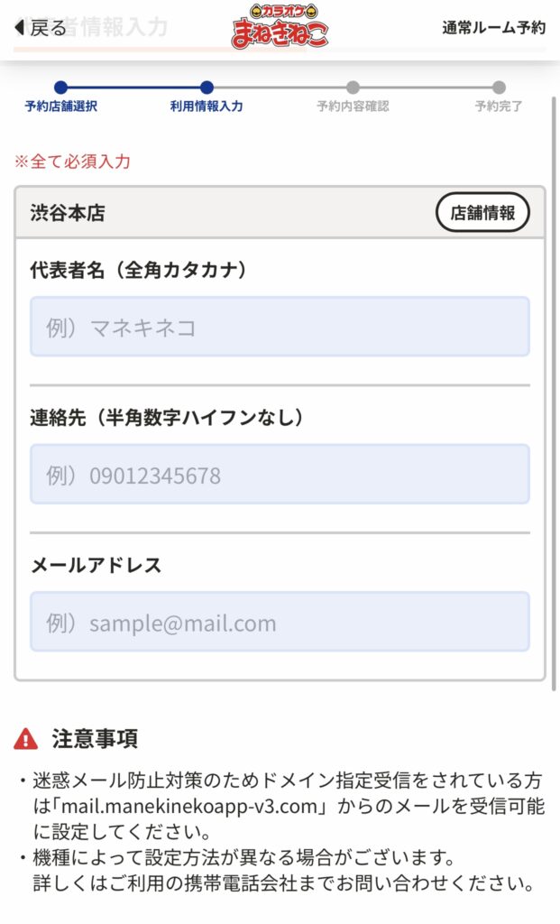Click the 予約内容確認 step label
The width and height of the screenshot is (560, 924).
(x=353, y=106)
